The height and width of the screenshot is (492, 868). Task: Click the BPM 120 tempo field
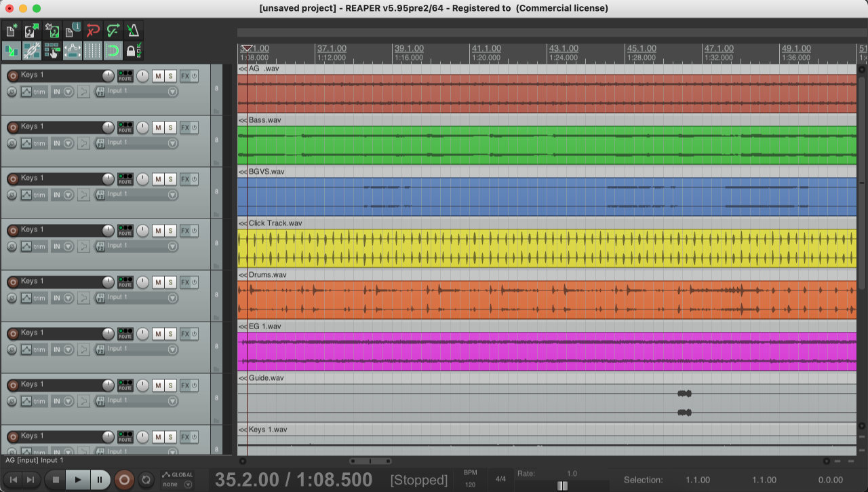(471, 480)
